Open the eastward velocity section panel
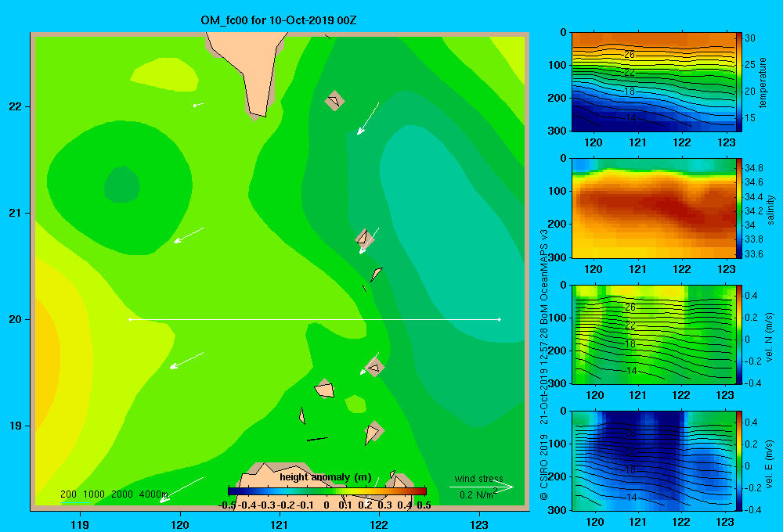 pyautogui.click(x=653, y=461)
